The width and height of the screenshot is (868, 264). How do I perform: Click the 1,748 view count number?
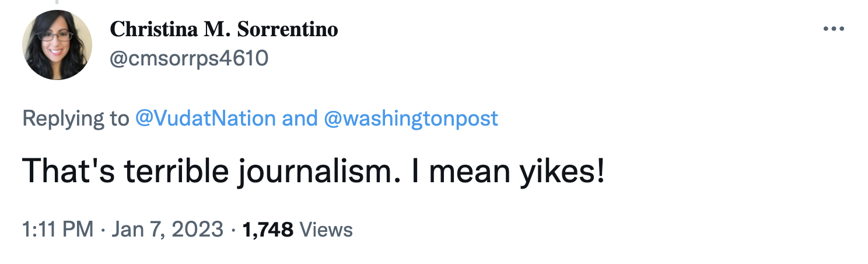tap(268, 230)
